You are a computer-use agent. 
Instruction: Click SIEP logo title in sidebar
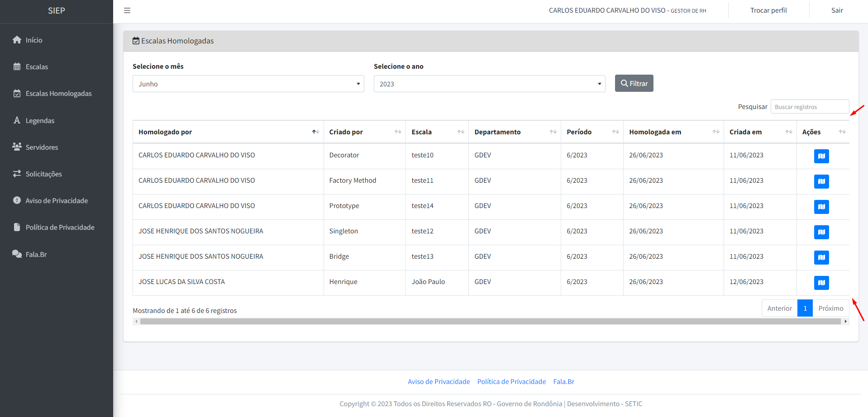(57, 10)
